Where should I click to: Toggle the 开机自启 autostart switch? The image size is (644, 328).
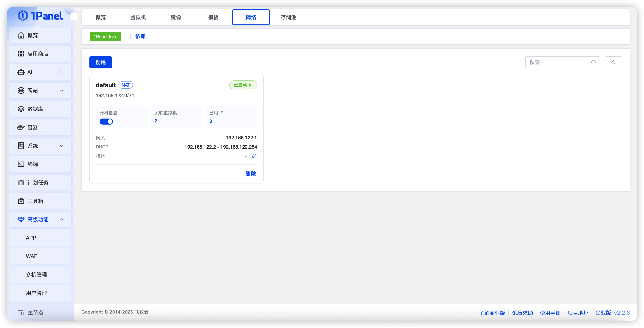pos(106,122)
